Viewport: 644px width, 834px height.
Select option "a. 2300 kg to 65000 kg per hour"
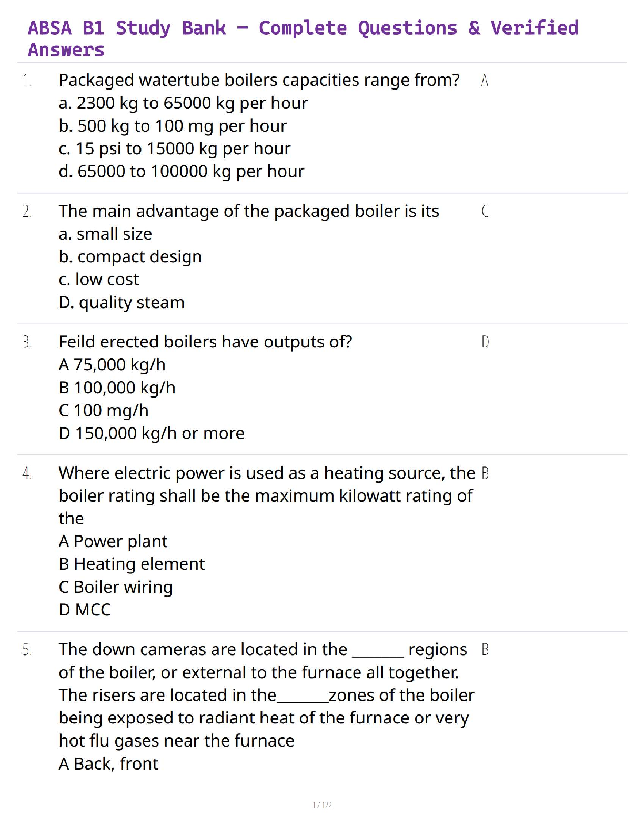(x=183, y=103)
